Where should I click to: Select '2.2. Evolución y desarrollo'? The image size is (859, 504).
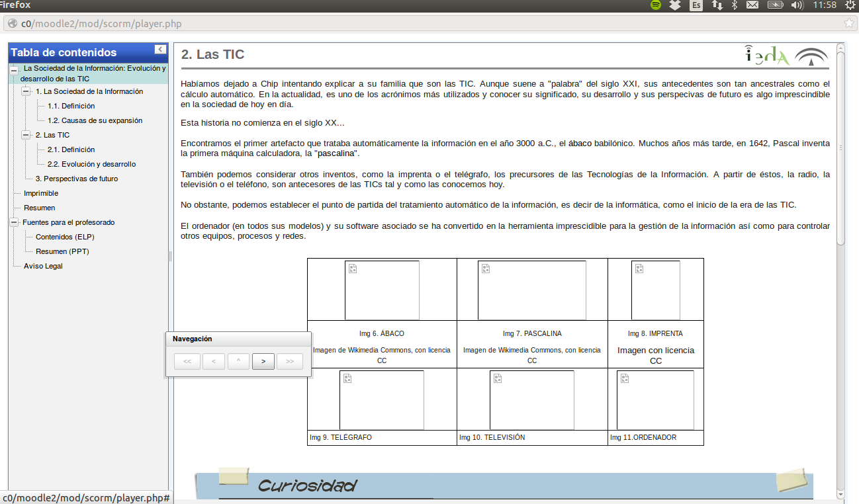pos(91,164)
